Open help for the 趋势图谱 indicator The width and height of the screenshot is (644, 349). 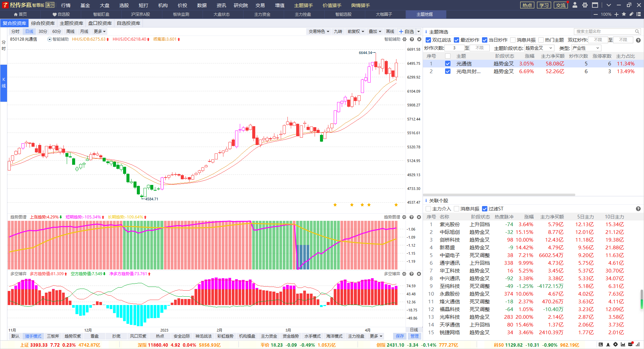coord(412,217)
